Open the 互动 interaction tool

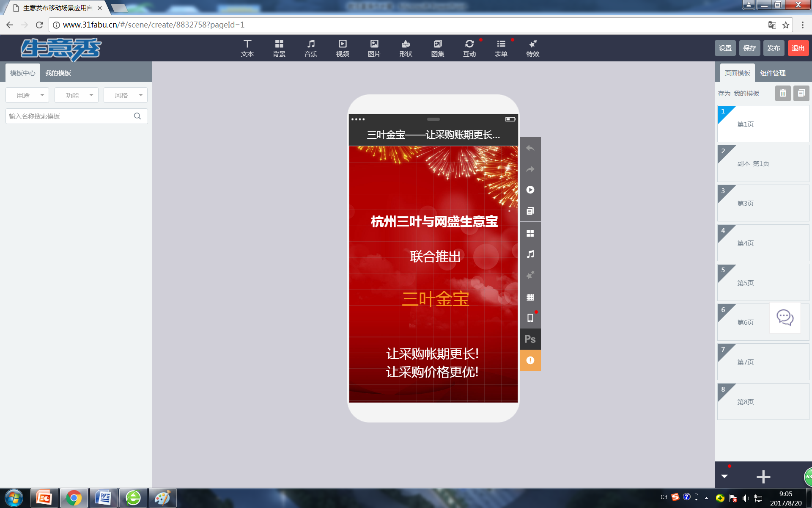coord(469,48)
